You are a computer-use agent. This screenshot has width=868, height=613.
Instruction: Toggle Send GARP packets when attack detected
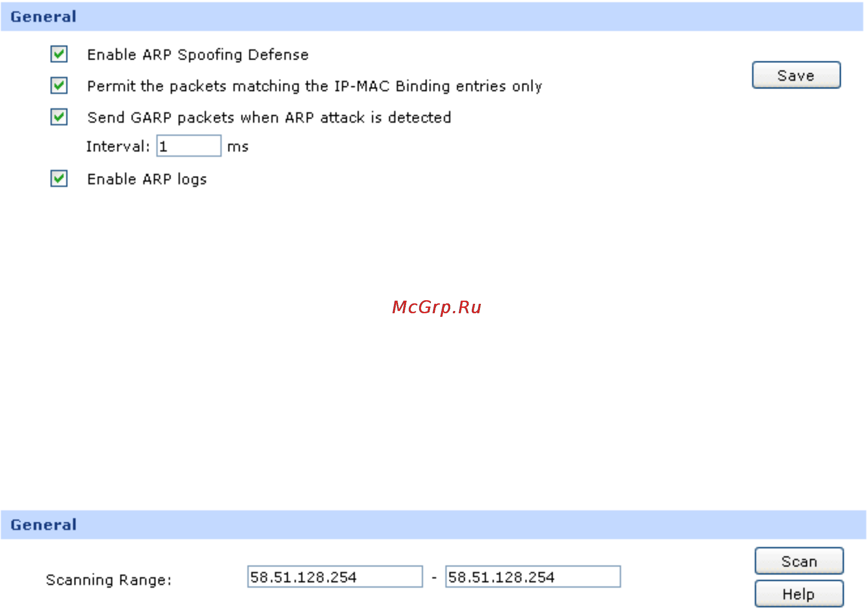[x=59, y=117]
